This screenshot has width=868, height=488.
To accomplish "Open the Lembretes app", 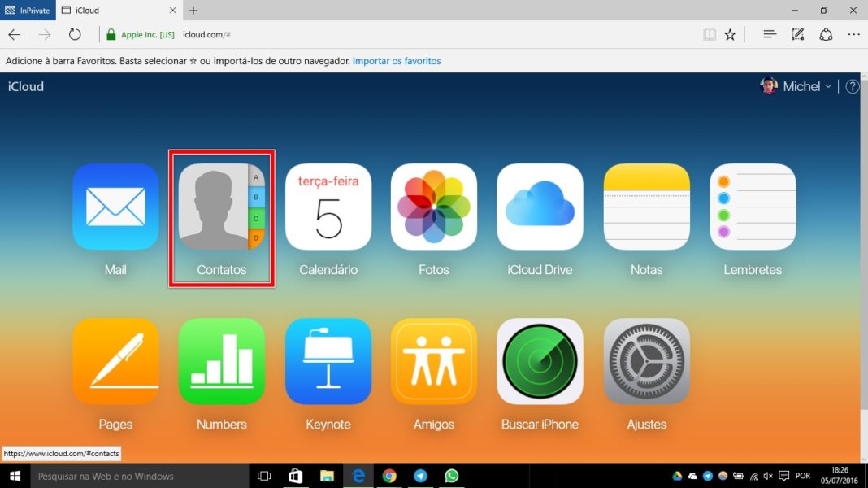I will 753,207.
